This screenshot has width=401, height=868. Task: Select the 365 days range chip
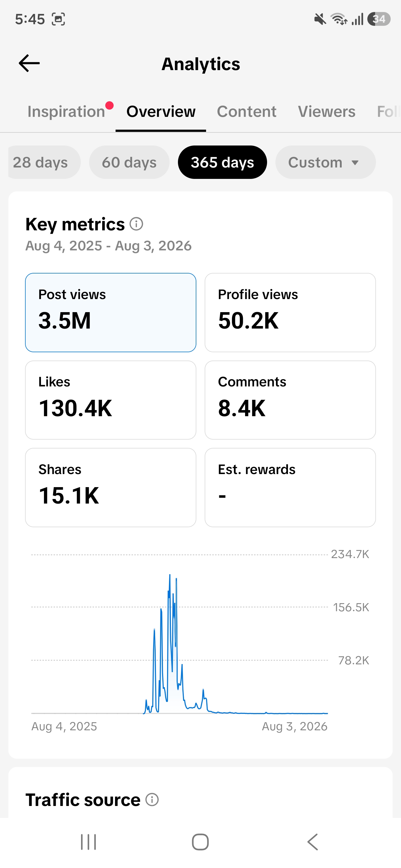click(x=222, y=162)
